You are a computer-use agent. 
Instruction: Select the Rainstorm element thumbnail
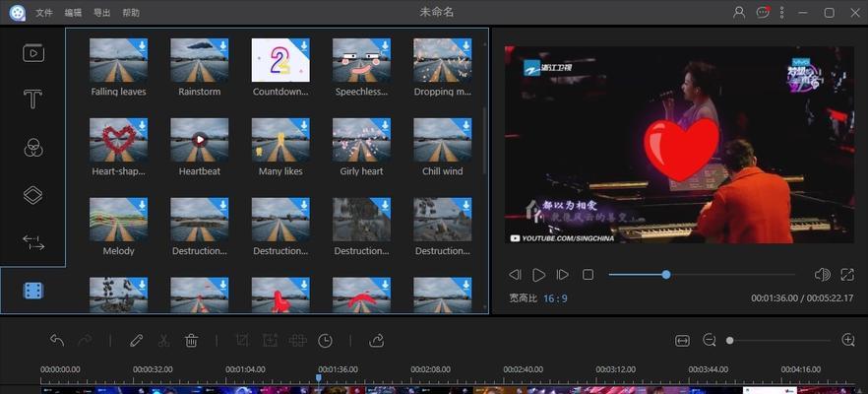pos(199,60)
